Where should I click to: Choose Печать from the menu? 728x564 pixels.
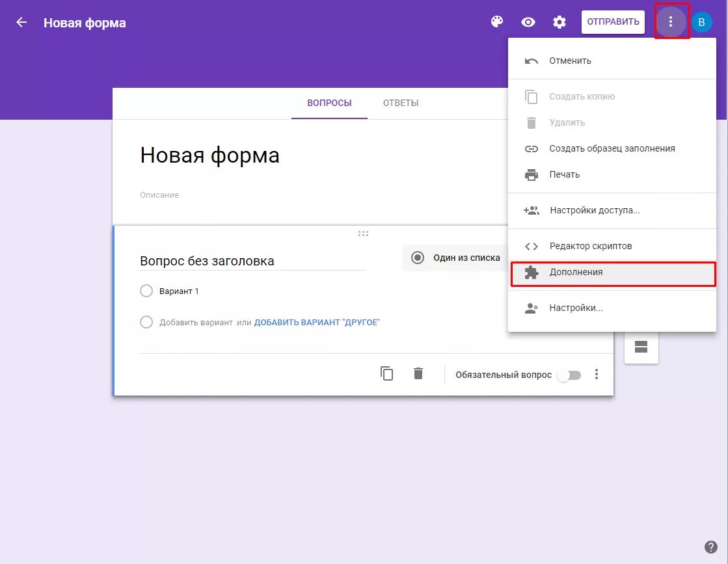point(612,174)
